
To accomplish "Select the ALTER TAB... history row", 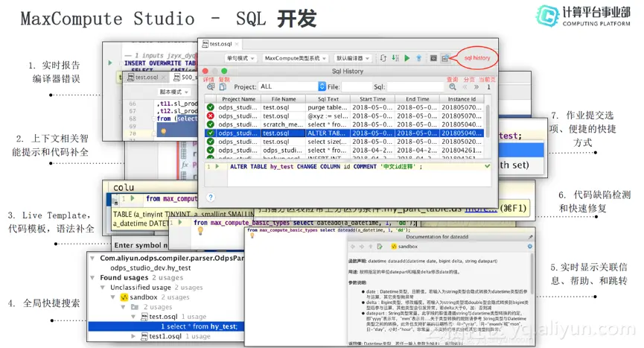I will point(344,133).
